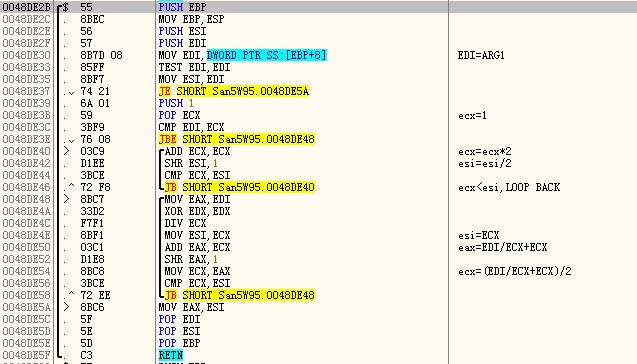Click address 0048DE5A

click(26, 307)
